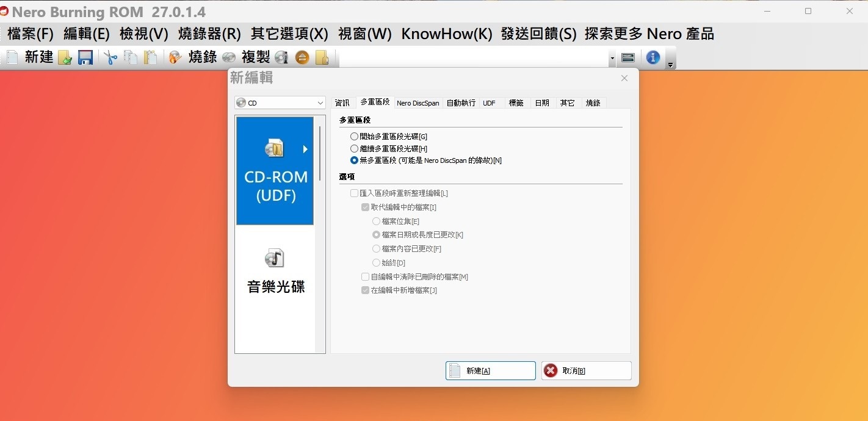The height and width of the screenshot is (421, 868).
Task: Open the KnowHow(K) menu
Action: [447, 34]
